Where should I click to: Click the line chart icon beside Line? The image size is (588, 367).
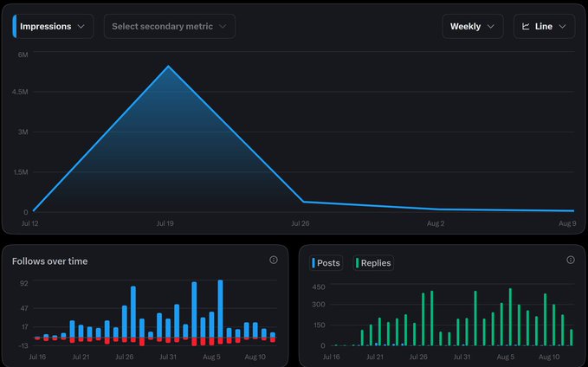526,26
